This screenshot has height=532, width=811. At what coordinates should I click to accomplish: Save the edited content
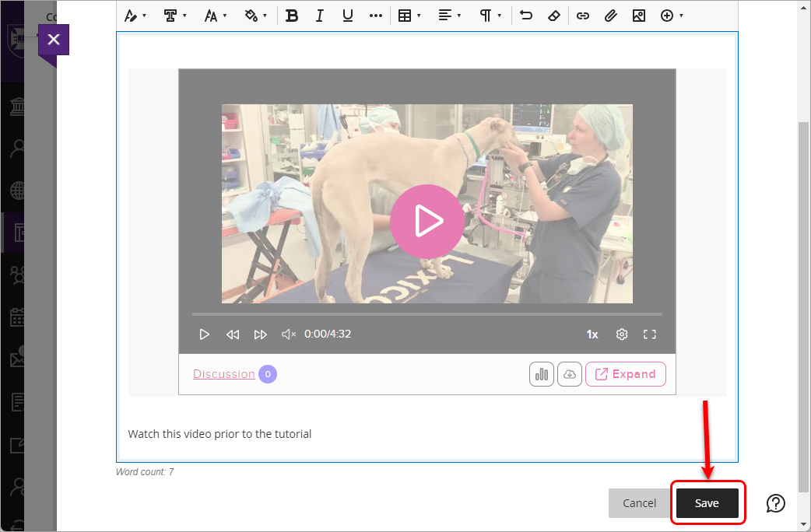coord(706,502)
